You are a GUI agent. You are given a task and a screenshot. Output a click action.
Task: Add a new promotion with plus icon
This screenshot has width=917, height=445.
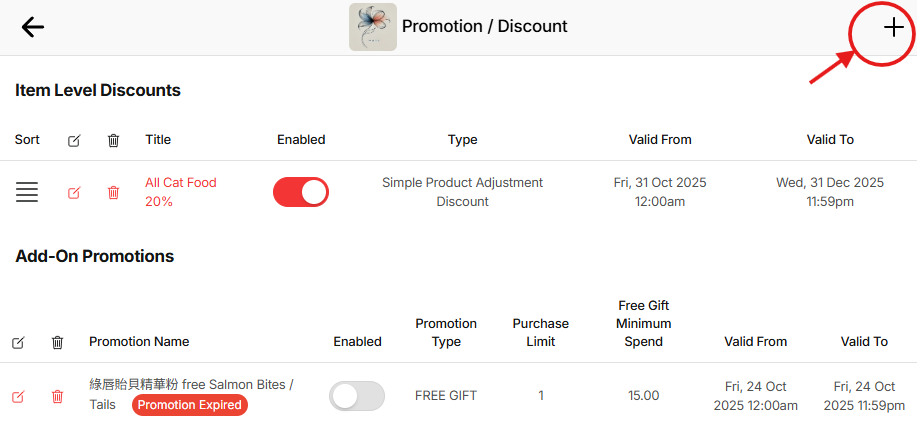point(893,28)
